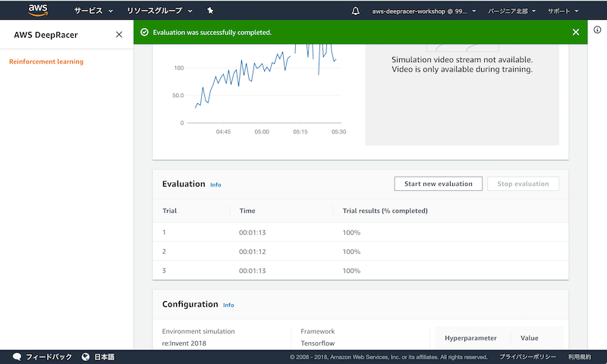Open the バージニア北部 region dropdown
This screenshot has height=364, width=607.
[x=511, y=11]
